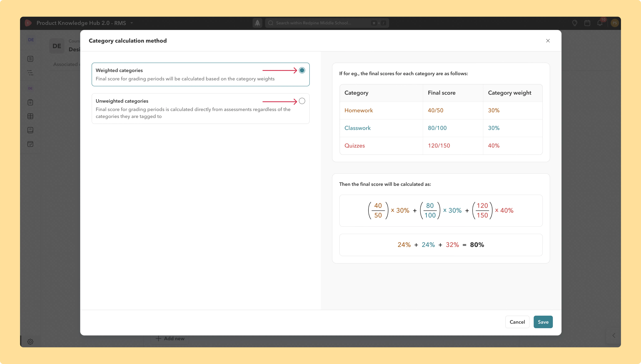Click the Category calculation method title
This screenshot has height=364, width=641.
pos(128,41)
